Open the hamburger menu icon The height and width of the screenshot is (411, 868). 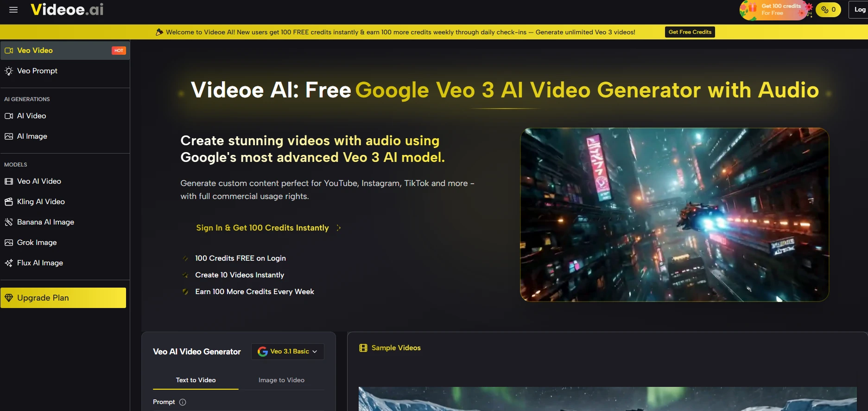tap(13, 10)
